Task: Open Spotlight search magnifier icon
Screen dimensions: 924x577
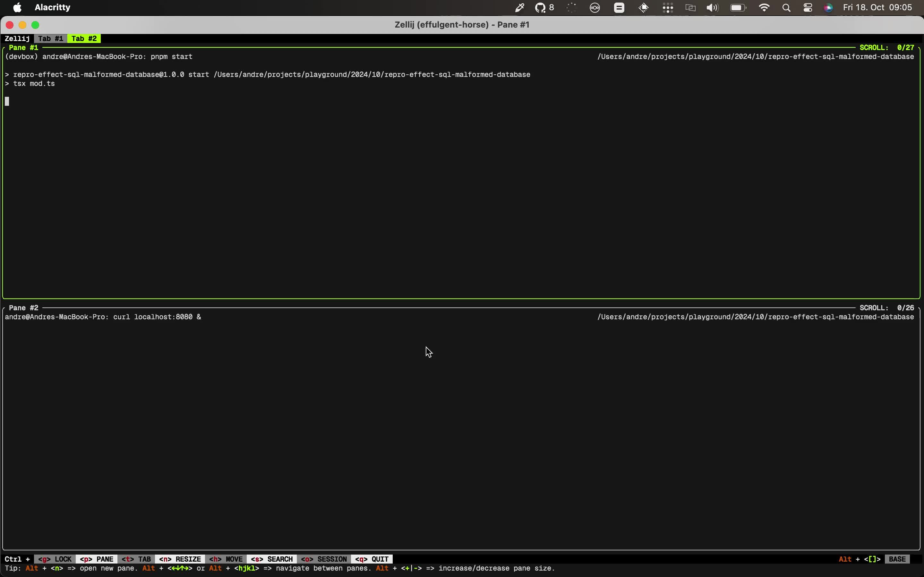Action: pyautogui.click(x=786, y=8)
